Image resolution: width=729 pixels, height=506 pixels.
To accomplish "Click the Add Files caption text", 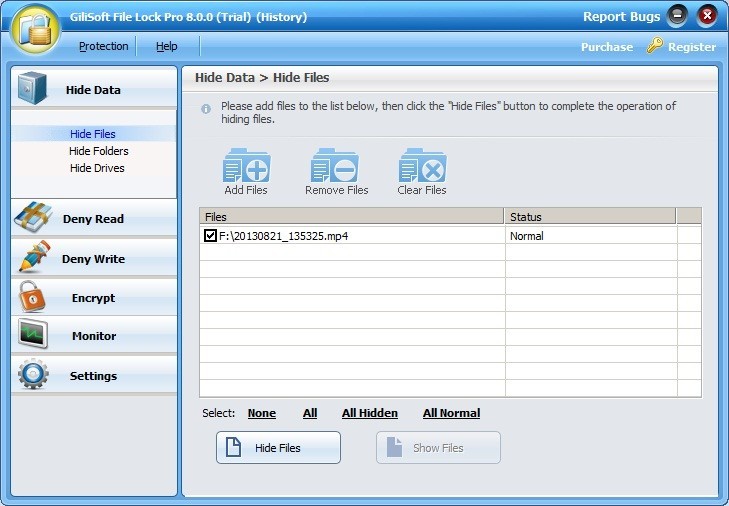I will pyautogui.click(x=246, y=190).
